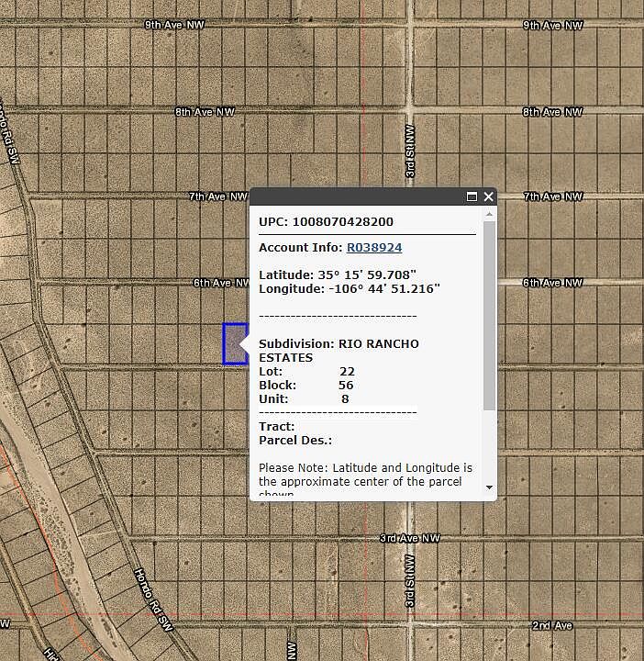Click the Longitude coordinate text
This screenshot has height=661, width=644.
[349, 288]
